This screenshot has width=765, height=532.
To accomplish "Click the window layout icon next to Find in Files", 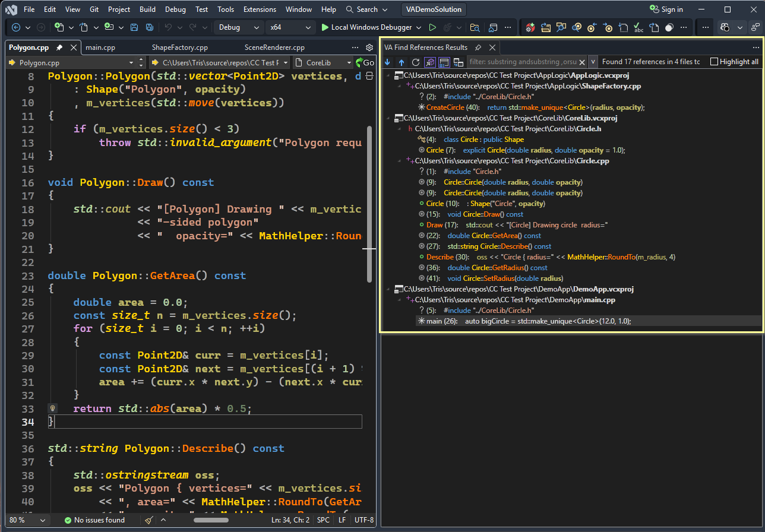I will pos(493,27).
